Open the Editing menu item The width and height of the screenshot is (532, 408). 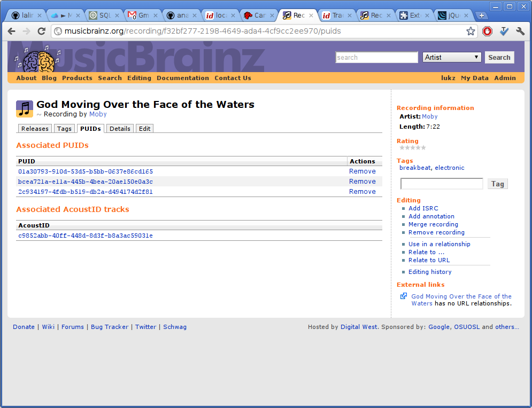(139, 78)
